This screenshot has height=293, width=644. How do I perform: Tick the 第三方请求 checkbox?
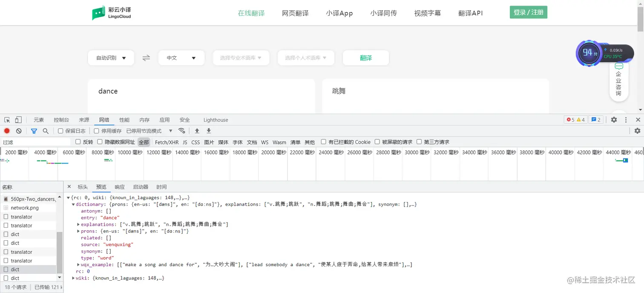[419, 142]
